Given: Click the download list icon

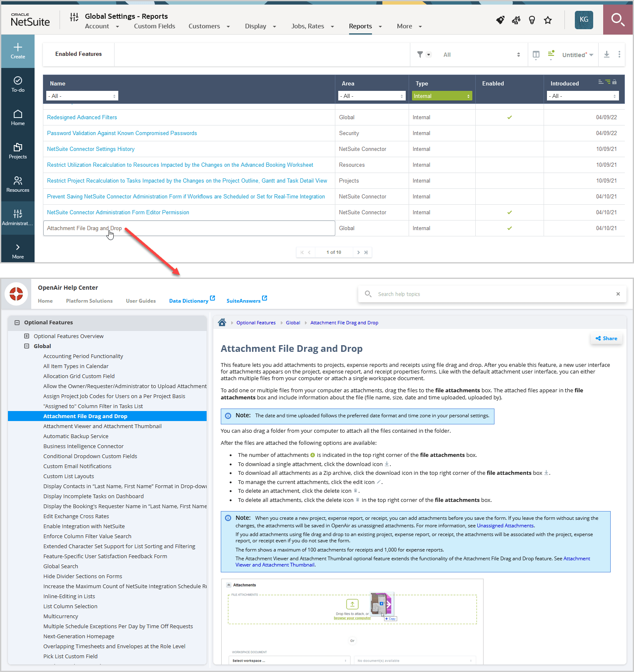Looking at the screenshot, I should click(607, 55).
